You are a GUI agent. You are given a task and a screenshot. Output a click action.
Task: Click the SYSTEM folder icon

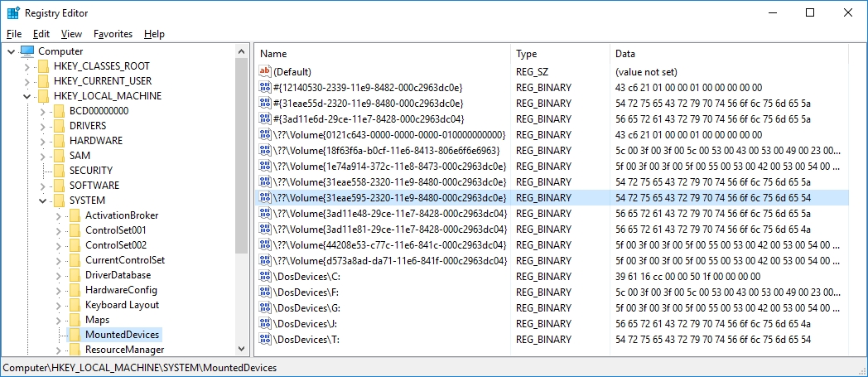[60, 201]
